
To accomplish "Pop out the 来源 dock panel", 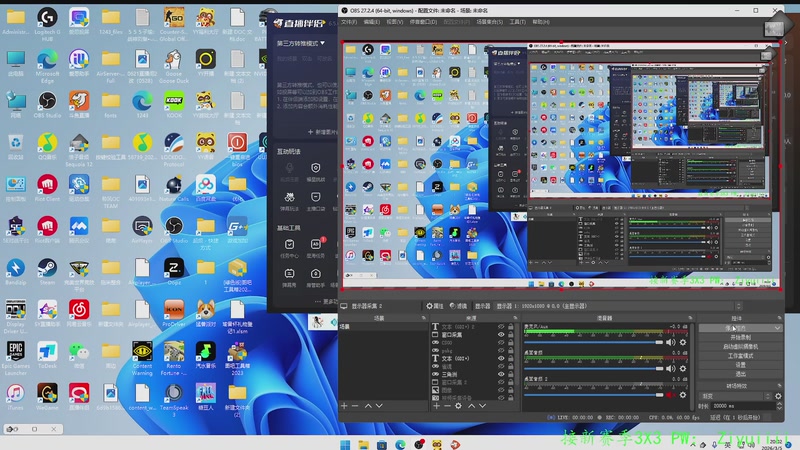I will pos(515,318).
